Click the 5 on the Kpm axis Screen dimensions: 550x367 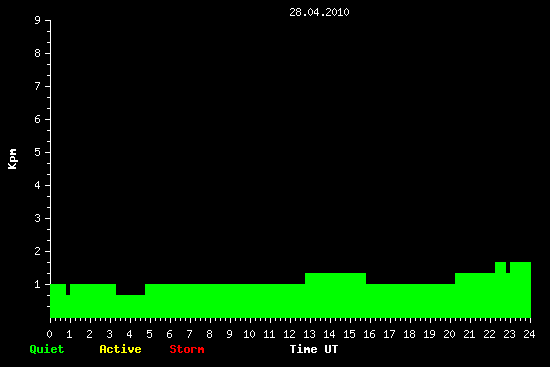tap(38, 152)
